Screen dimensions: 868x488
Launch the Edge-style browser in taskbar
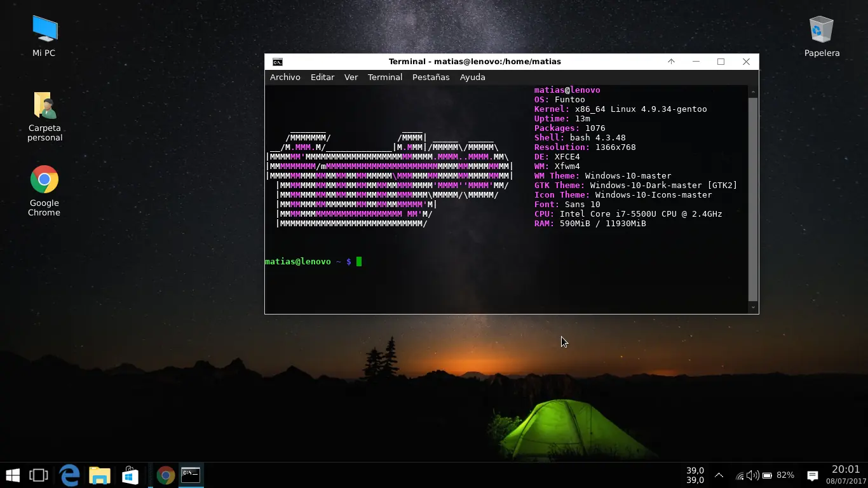(x=69, y=475)
